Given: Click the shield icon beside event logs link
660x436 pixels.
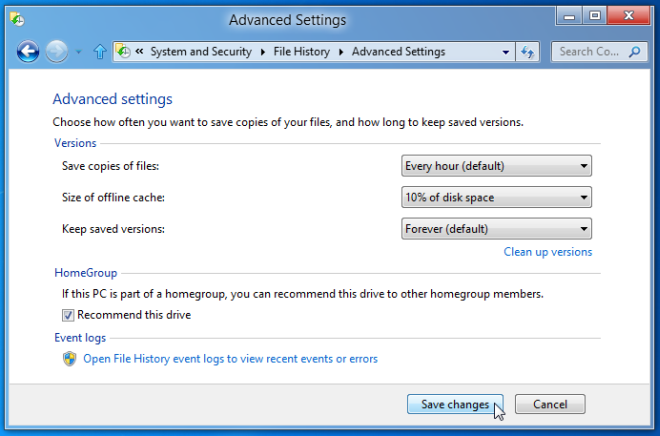Looking at the screenshot, I should tap(69, 359).
